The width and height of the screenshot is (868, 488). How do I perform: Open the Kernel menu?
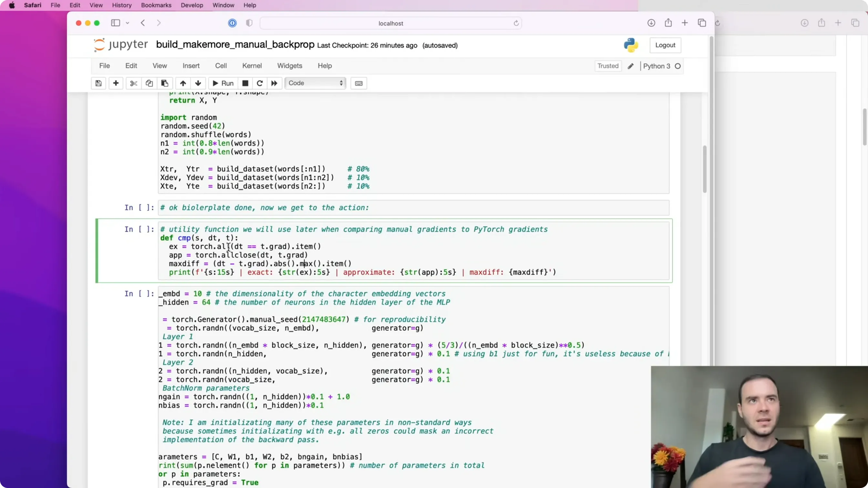[252, 66]
